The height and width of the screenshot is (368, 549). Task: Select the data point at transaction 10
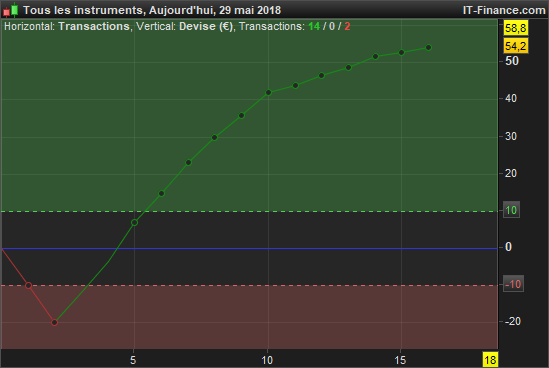(269, 92)
